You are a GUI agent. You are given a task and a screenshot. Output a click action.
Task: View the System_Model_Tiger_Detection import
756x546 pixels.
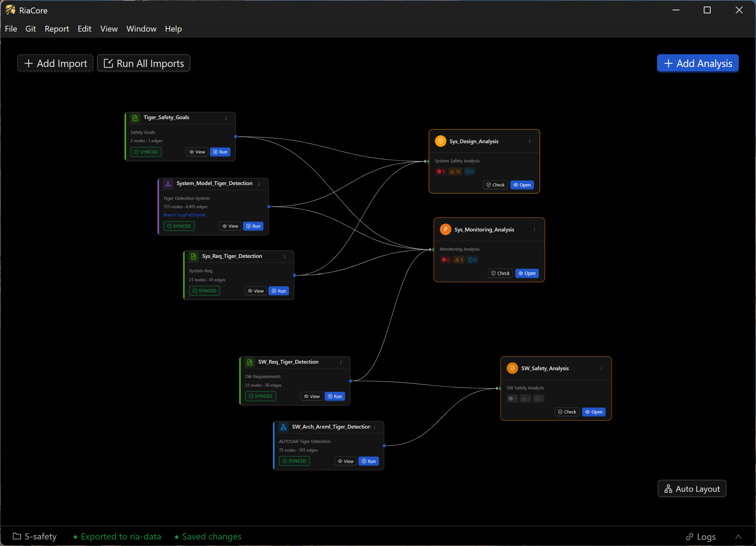pos(230,226)
